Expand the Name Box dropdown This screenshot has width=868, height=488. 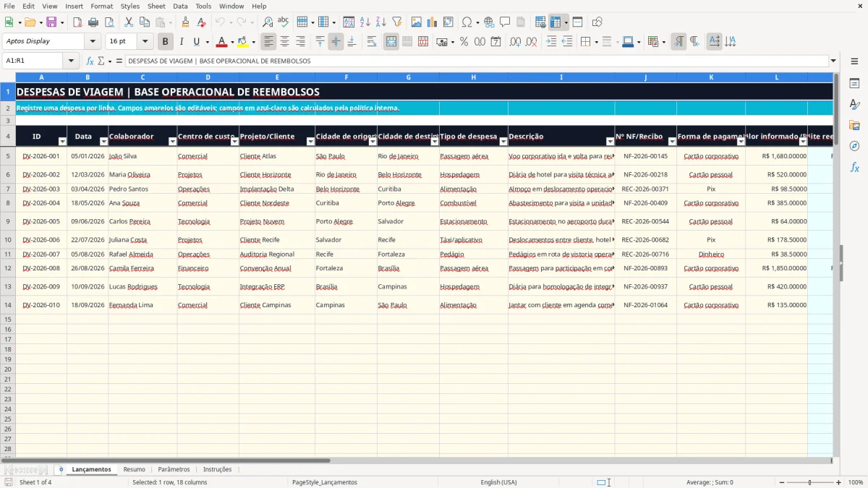(71, 61)
